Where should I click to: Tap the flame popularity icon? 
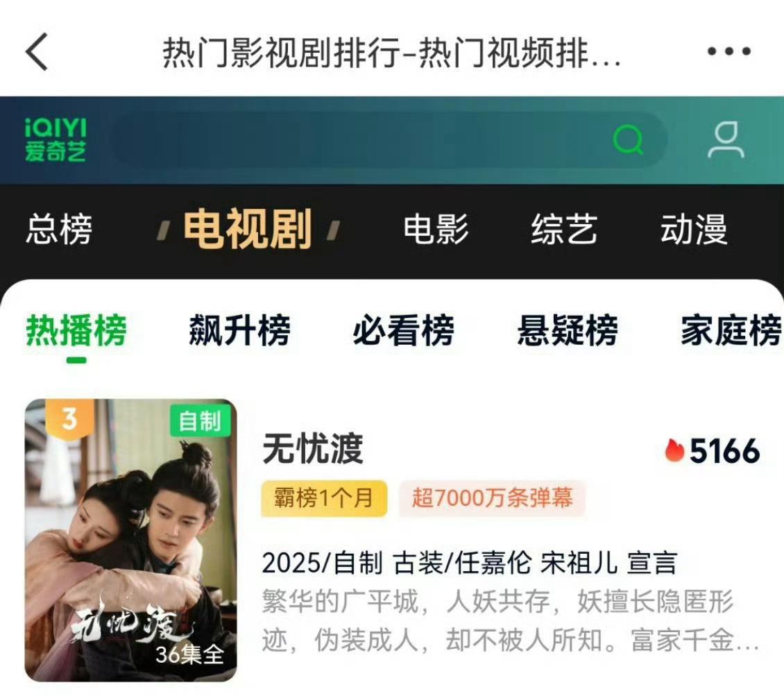coord(674,450)
